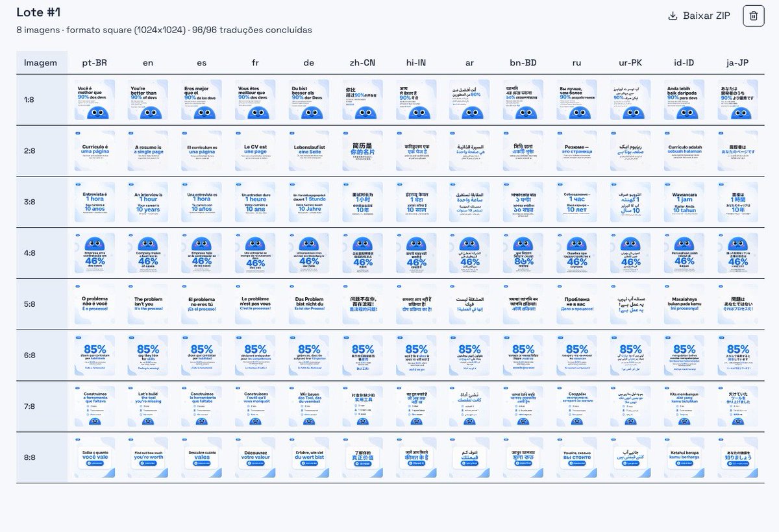Open the pt-BR thumbnail in row 2:8
779x532 pixels.
coord(95,151)
